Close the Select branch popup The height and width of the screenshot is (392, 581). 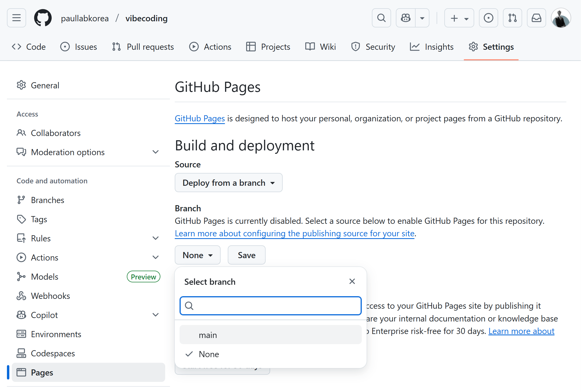[x=352, y=281]
